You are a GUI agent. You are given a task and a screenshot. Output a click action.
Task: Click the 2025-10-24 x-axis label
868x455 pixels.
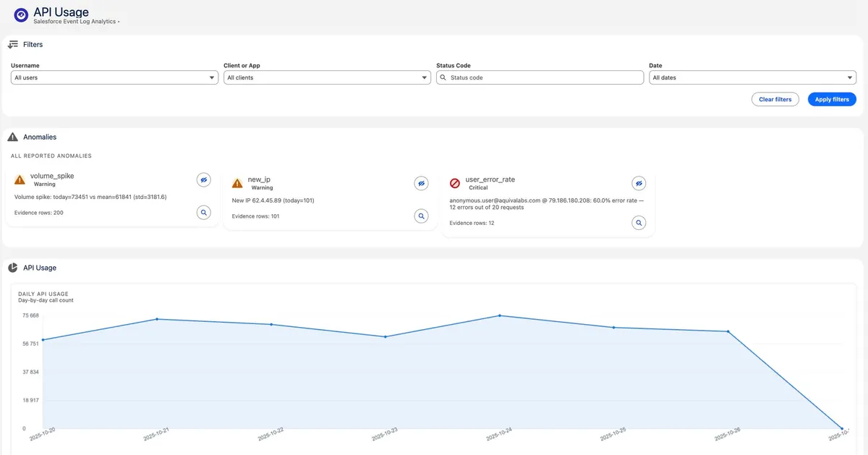coord(499,435)
